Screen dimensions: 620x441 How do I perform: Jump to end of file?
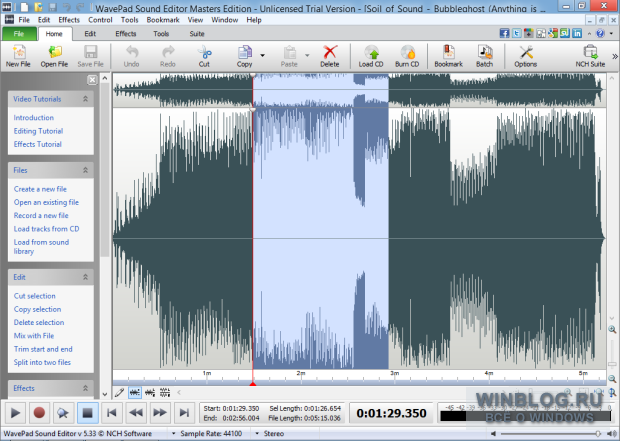click(x=184, y=413)
